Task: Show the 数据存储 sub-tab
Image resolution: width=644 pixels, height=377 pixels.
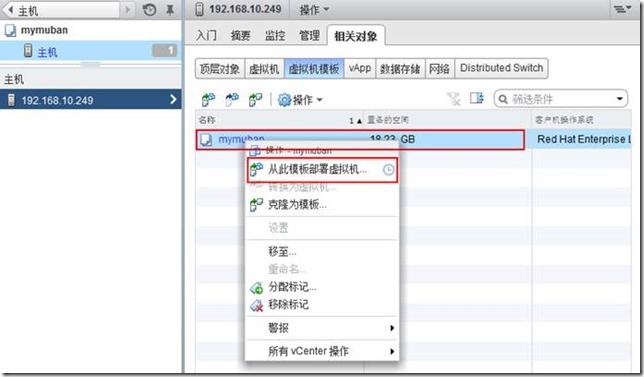Action: click(400, 69)
